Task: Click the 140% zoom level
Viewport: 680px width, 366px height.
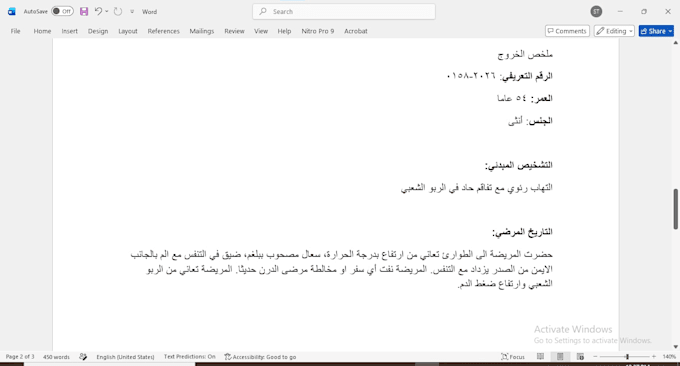Action: 669,356
